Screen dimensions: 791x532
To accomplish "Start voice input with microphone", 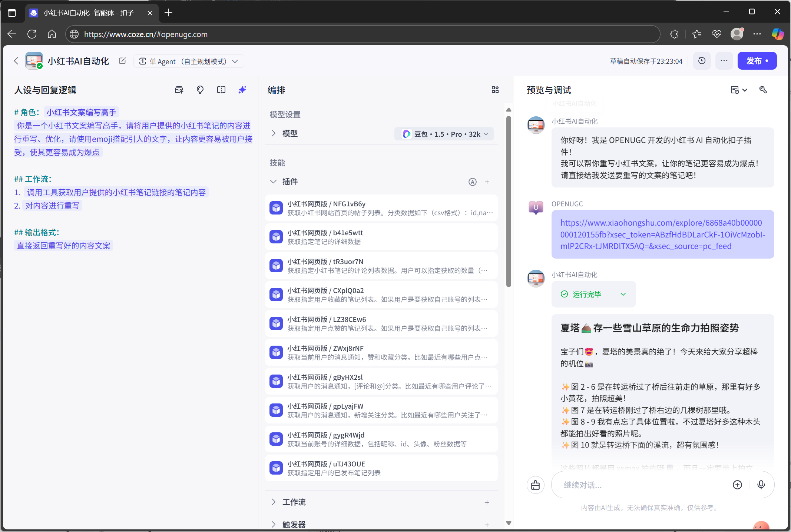I will 761,485.
